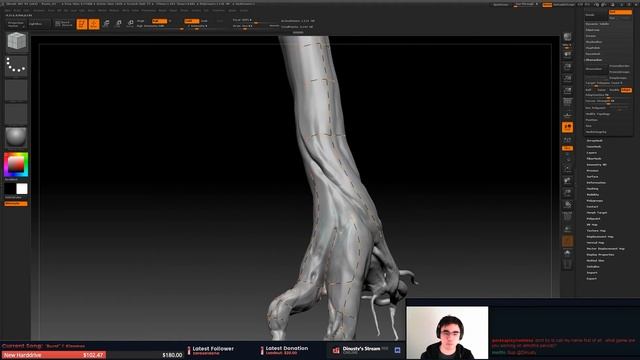The height and width of the screenshot is (360, 640).
Task: Select the Move transform mode in top toolbar
Action: click(106, 24)
